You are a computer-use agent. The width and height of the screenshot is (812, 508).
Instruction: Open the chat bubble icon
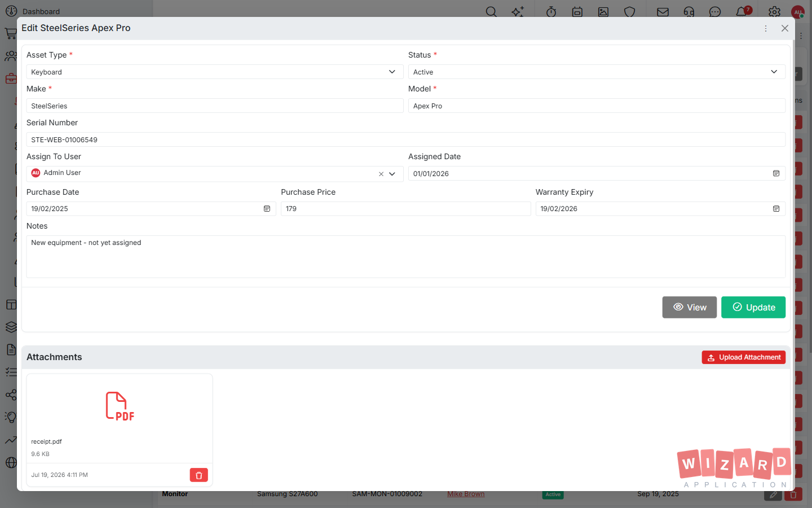pos(715,11)
